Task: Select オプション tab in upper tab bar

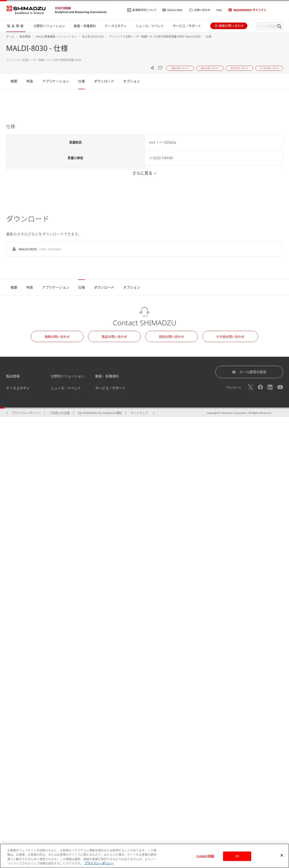Action: [131, 81]
